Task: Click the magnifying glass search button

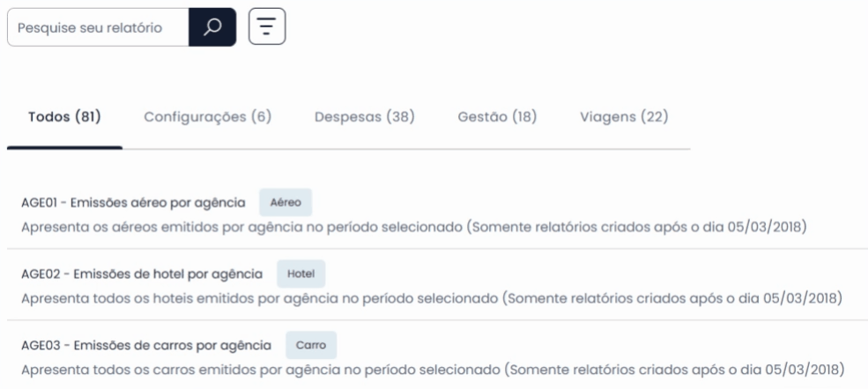Action: click(212, 27)
